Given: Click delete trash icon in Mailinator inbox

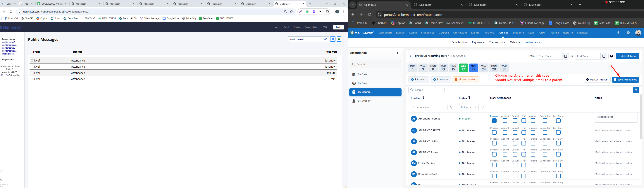Looking at the screenshot, I should click(x=333, y=39).
